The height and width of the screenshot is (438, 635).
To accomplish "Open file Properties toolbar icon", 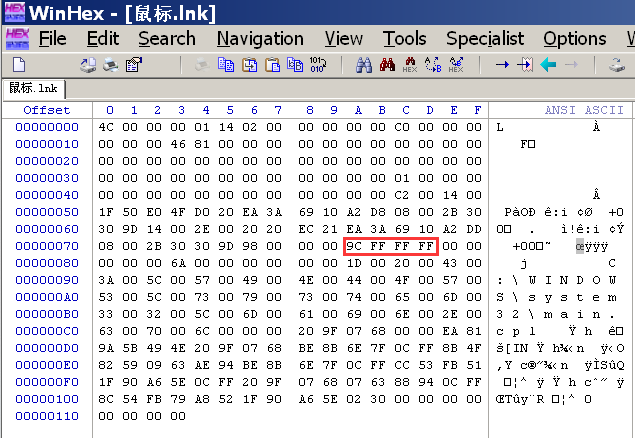I will [134, 65].
